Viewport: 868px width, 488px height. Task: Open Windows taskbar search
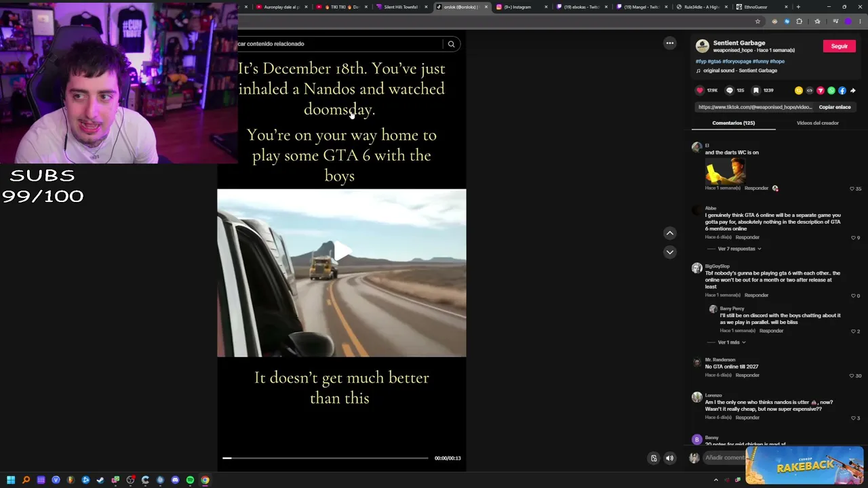click(26, 480)
